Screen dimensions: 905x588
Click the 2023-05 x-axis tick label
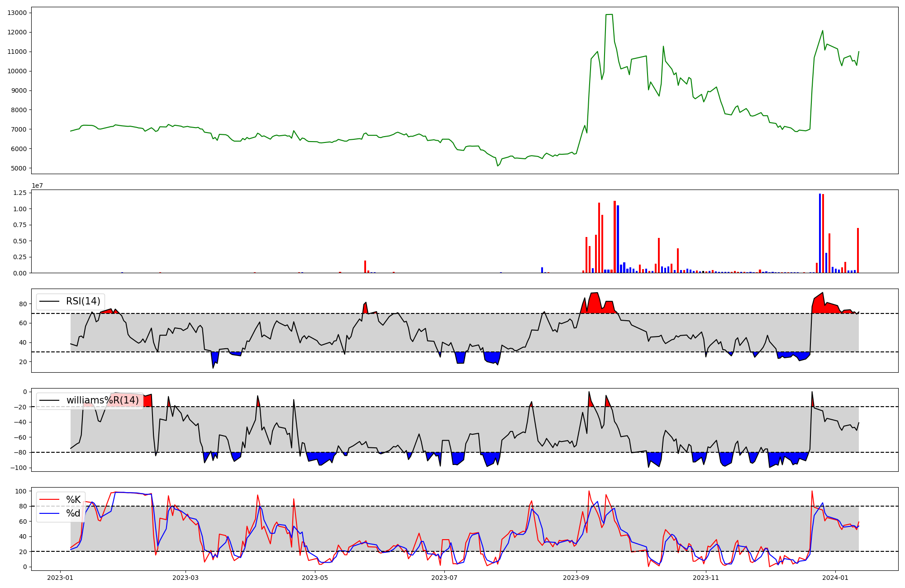[x=315, y=578]
